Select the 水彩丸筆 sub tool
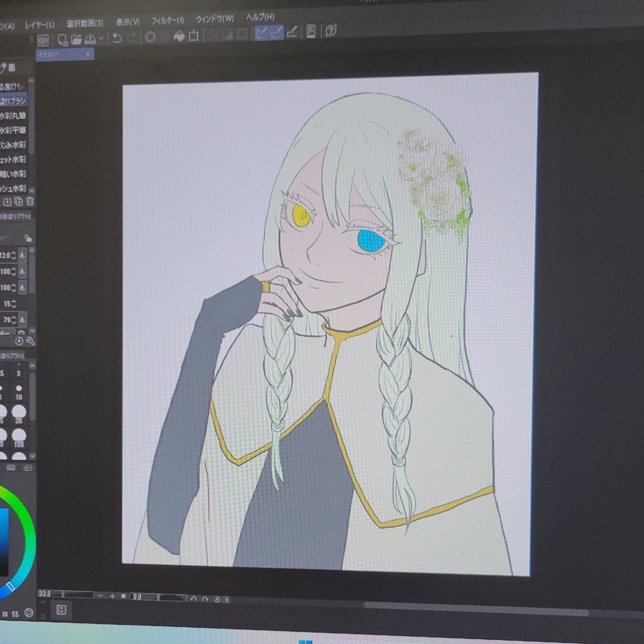644x644 pixels. (13, 115)
